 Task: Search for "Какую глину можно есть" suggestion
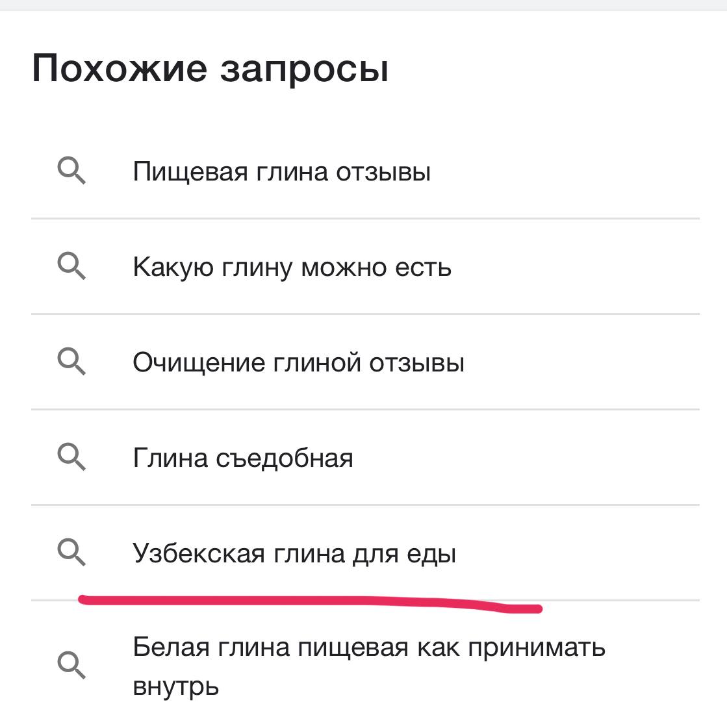click(292, 267)
